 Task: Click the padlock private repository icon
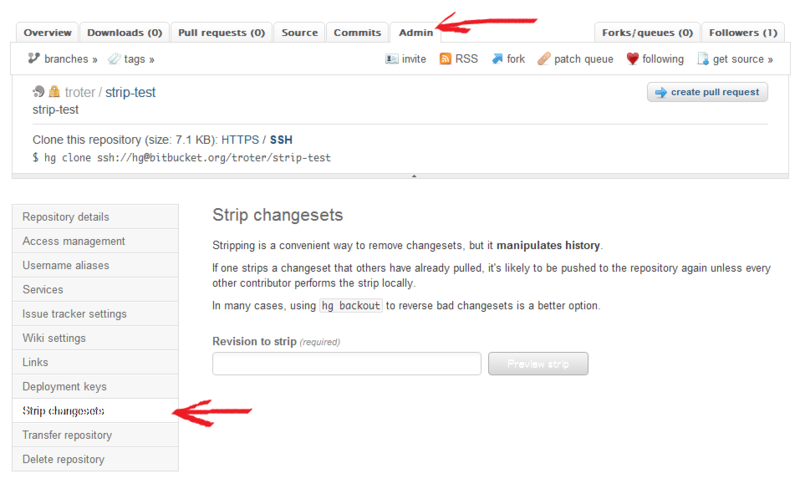click(54, 92)
